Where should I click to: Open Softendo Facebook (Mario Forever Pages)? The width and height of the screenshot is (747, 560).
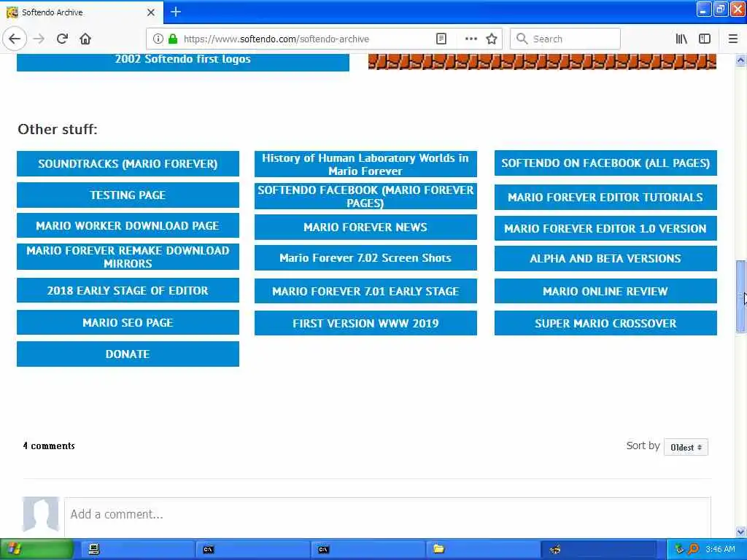(x=365, y=196)
